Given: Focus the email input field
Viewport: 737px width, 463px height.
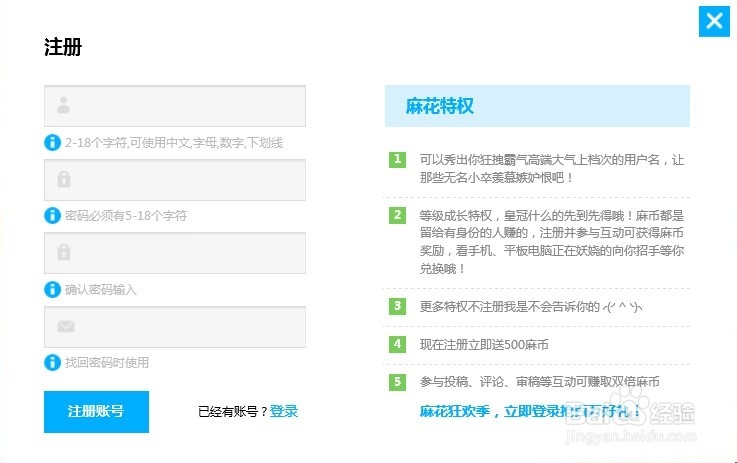Looking at the screenshot, I should pyautogui.click(x=185, y=326).
